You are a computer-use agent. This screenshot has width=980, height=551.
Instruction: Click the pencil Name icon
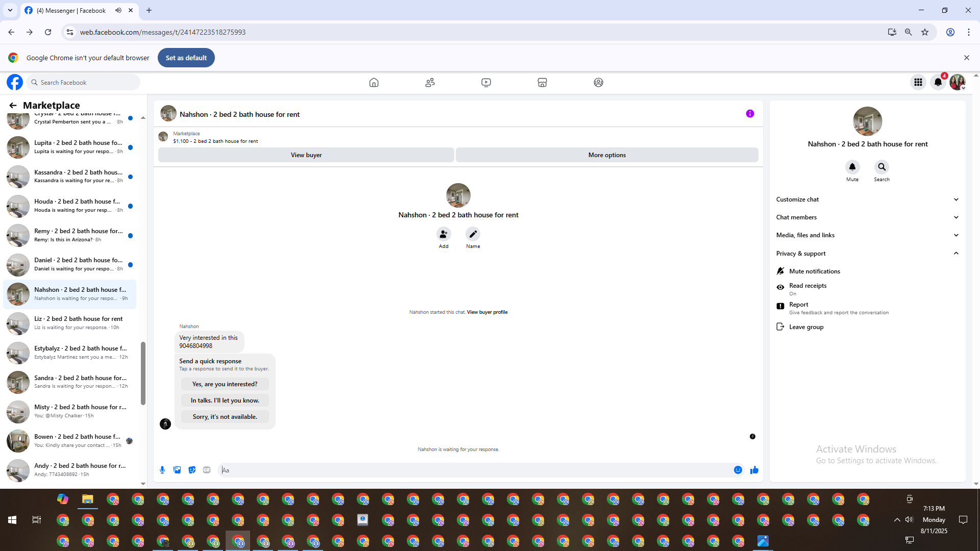click(473, 234)
